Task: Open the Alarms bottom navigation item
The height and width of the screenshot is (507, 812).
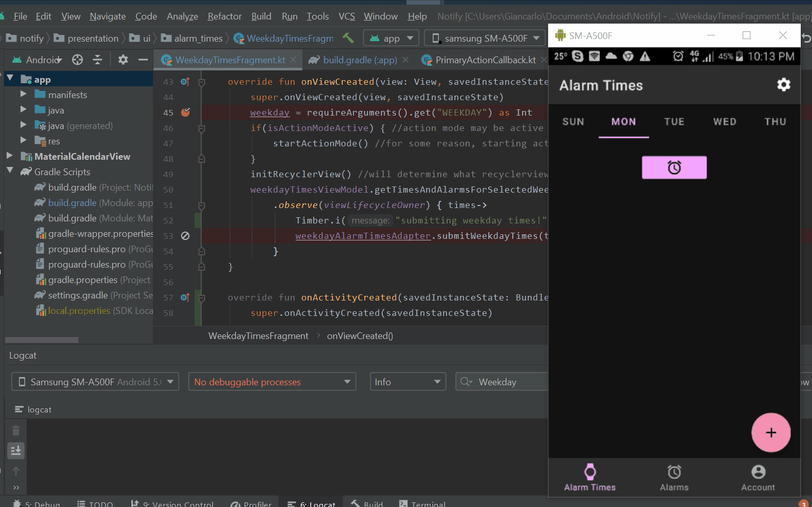Action: coord(674,478)
